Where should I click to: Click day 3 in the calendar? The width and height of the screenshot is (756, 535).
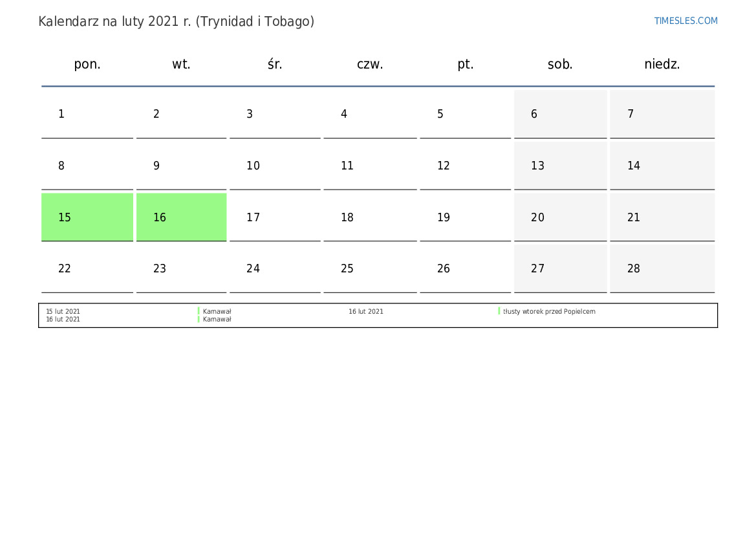[275, 115]
